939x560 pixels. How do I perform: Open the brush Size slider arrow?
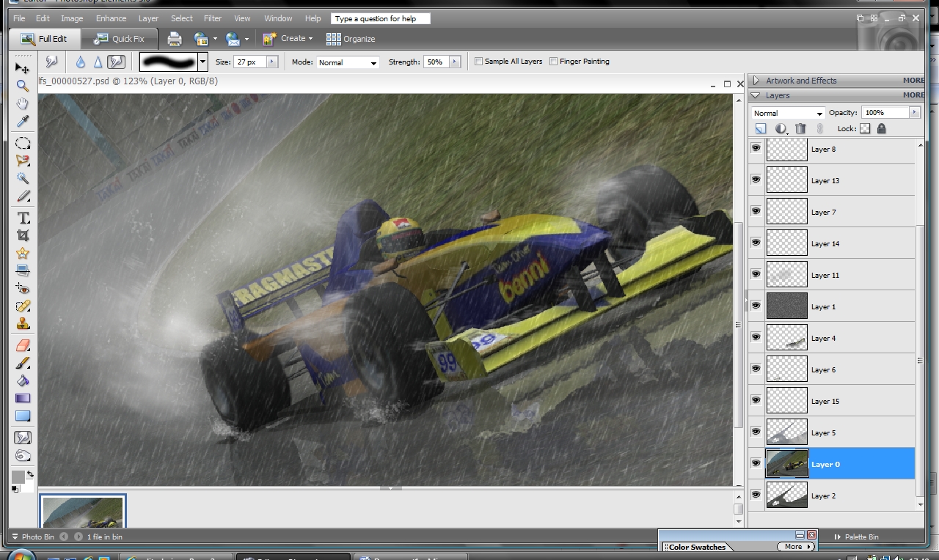tap(272, 62)
